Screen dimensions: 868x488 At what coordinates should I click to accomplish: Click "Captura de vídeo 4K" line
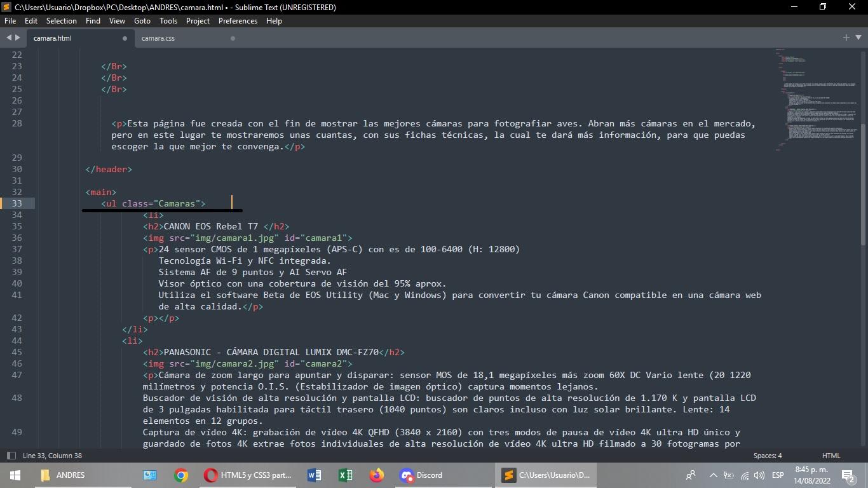tap(442, 432)
